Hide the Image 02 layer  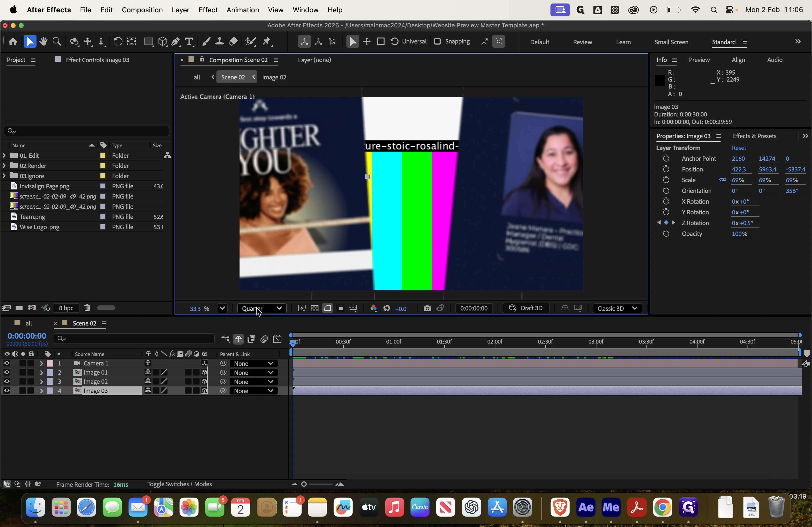7,382
